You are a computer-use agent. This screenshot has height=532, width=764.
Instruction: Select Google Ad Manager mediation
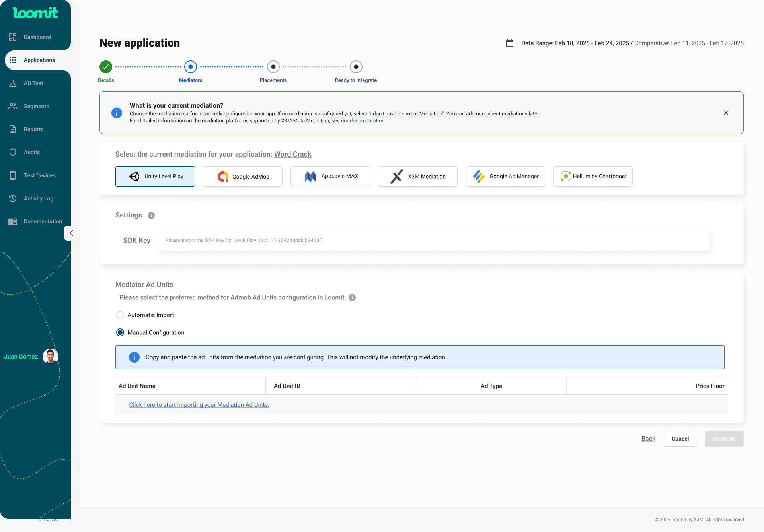(x=505, y=177)
